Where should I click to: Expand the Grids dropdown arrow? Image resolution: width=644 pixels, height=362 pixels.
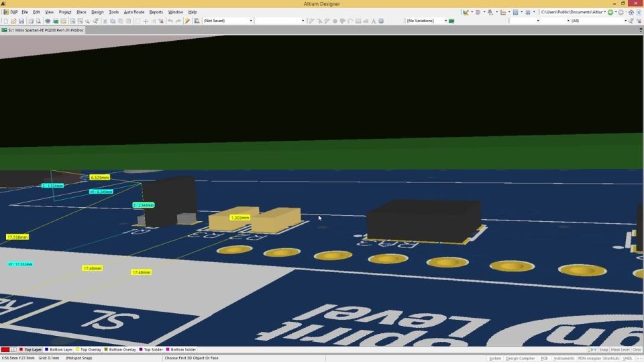point(534,12)
